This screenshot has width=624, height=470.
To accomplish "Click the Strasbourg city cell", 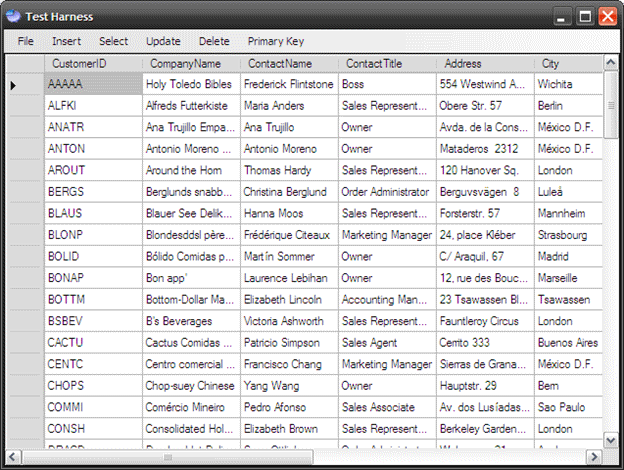I will click(568, 234).
